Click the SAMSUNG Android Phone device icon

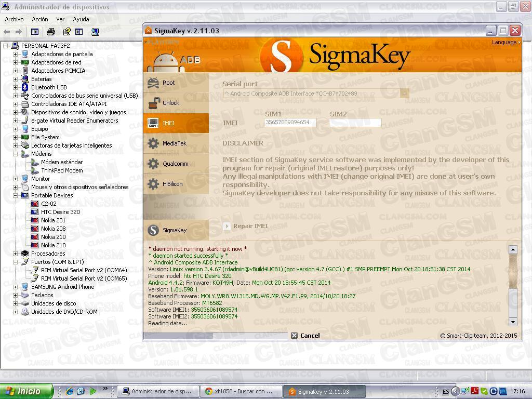pyautogui.click(x=25, y=287)
